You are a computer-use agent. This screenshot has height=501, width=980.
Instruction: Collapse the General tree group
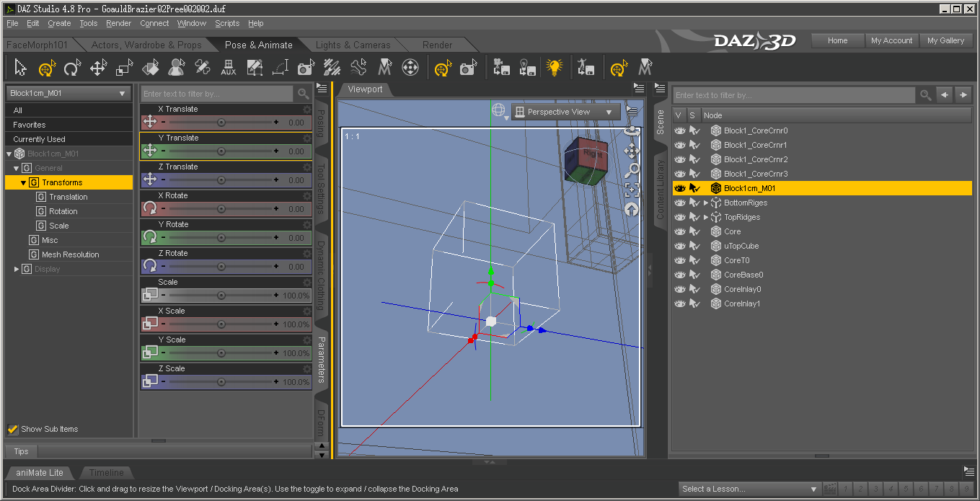click(16, 168)
